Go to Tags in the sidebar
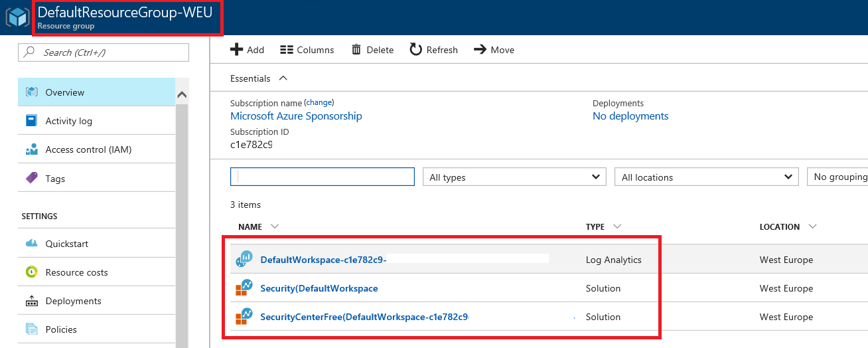The image size is (868, 348). pyautogui.click(x=96, y=178)
